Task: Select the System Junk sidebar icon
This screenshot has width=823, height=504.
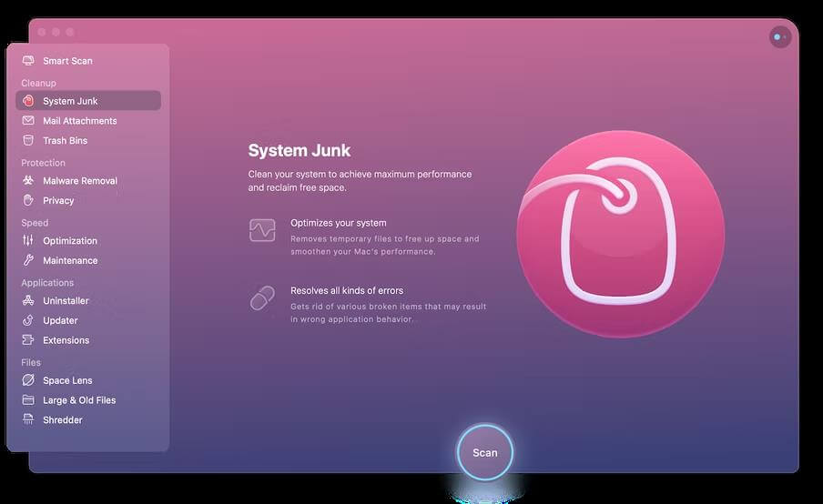Action: (x=27, y=101)
